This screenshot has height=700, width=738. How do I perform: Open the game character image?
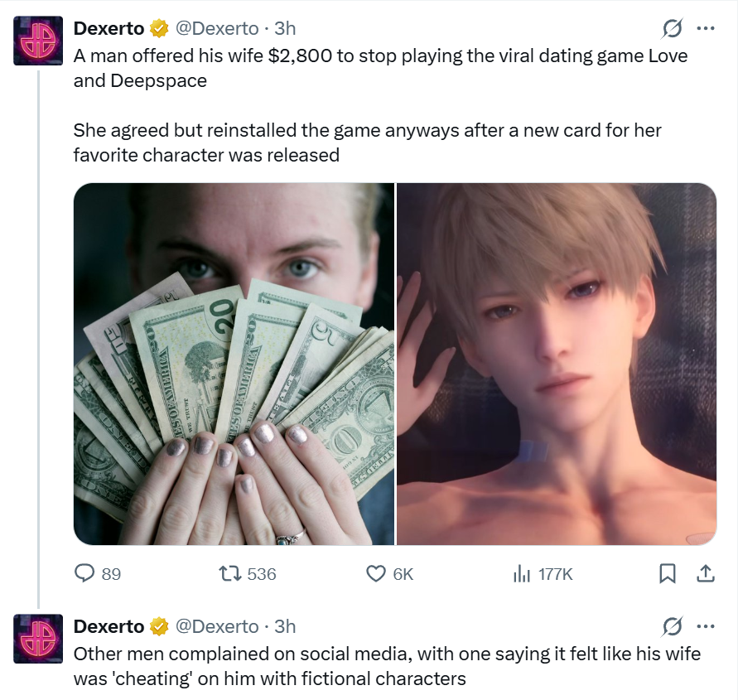557,364
